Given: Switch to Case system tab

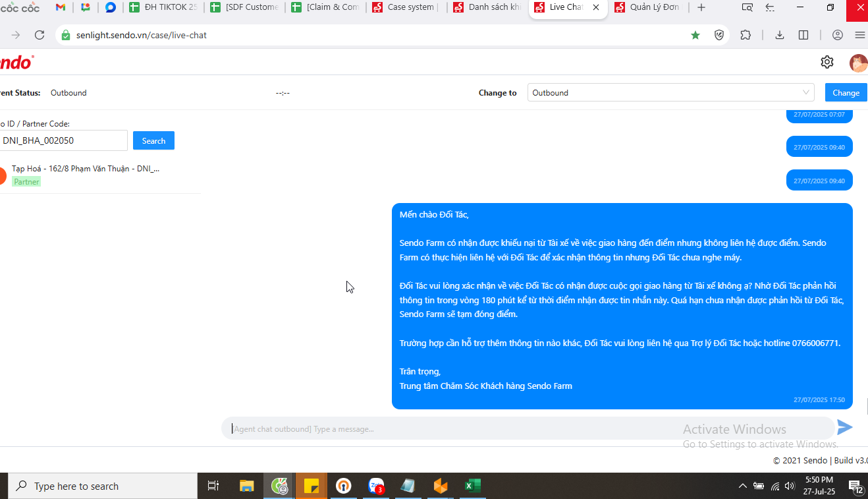Looking at the screenshot, I should 407,7.
